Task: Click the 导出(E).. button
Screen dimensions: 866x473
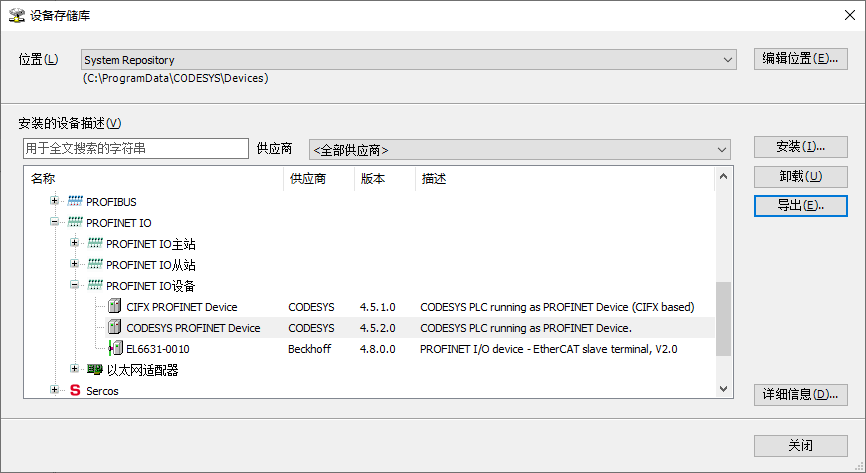Action: click(801, 206)
